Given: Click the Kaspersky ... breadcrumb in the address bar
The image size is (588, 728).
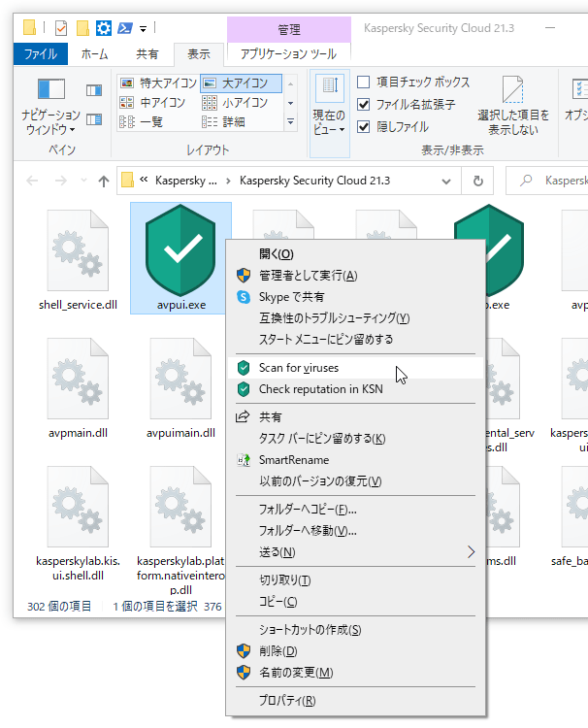Looking at the screenshot, I should click(185, 181).
